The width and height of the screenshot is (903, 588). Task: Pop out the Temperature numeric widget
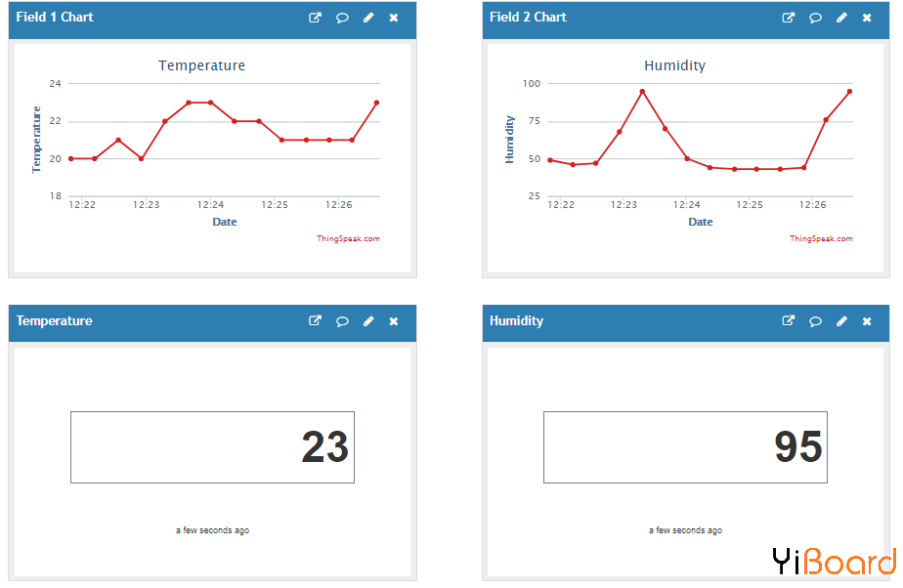coord(315,320)
